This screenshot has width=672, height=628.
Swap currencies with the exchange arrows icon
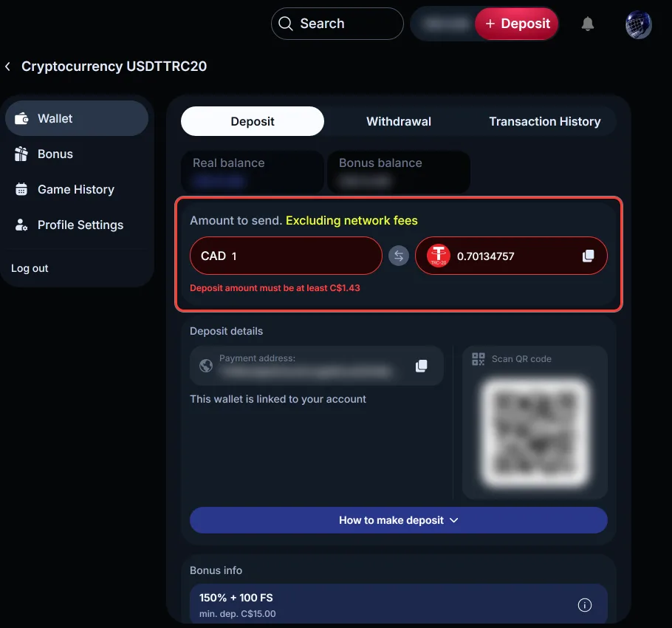coord(399,256)
